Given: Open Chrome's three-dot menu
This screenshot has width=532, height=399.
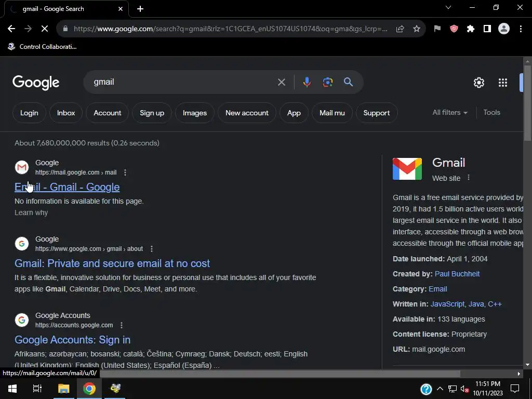Looking at the screenshot, I should pos(521,29).
